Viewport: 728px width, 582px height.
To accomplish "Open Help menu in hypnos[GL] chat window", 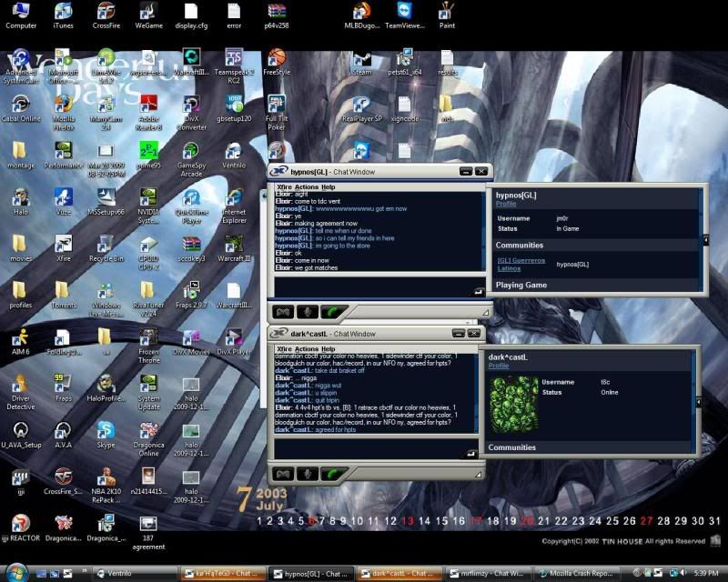I will click(328, 187).
